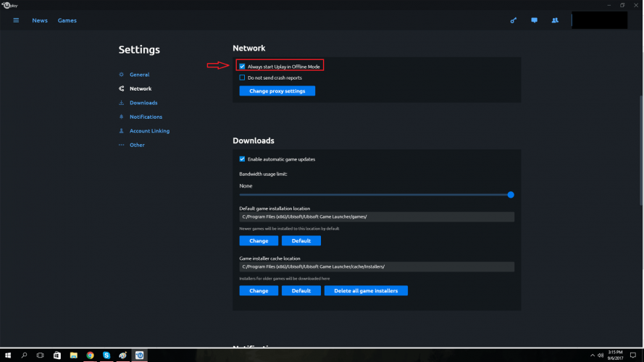Select Downloads in settings sidebar
The height and width of the screenshot is (362, 644).
143,103
